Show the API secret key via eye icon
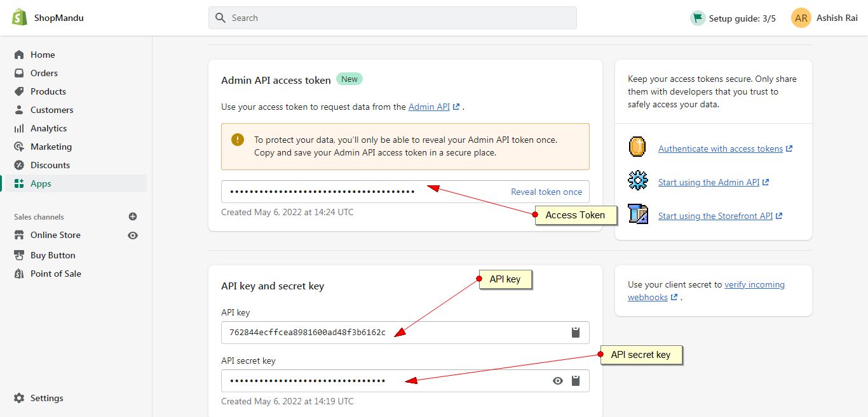 coord(558,381)
